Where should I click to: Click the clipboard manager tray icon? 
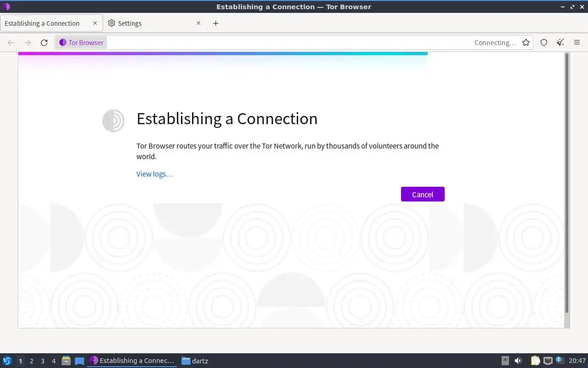(x=535, y=361)
